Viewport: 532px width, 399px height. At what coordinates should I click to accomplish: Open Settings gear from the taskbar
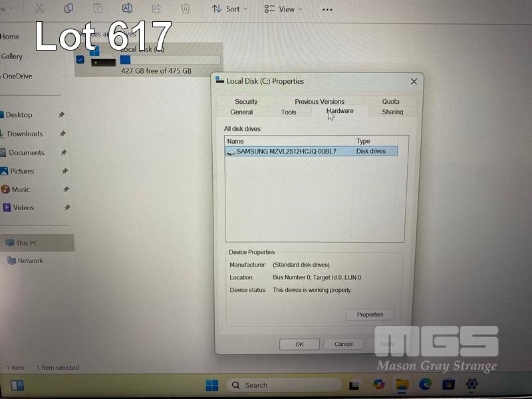coord(471,384)
